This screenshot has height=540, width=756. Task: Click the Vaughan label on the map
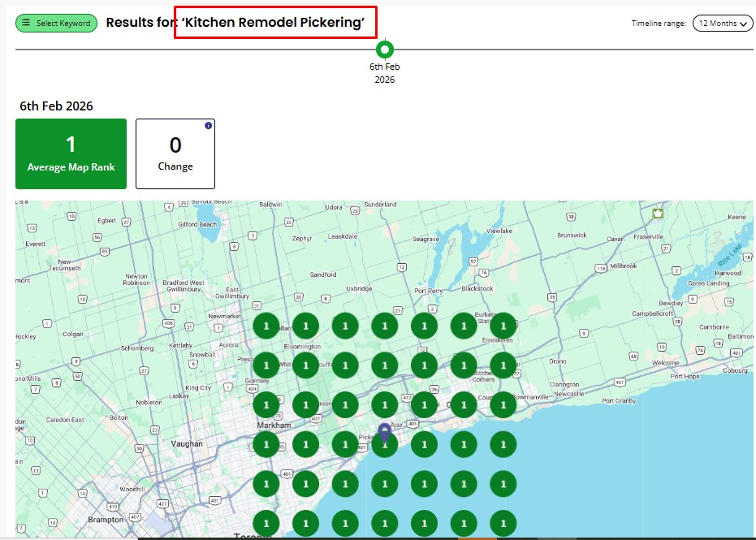click(x=187, y=443)
